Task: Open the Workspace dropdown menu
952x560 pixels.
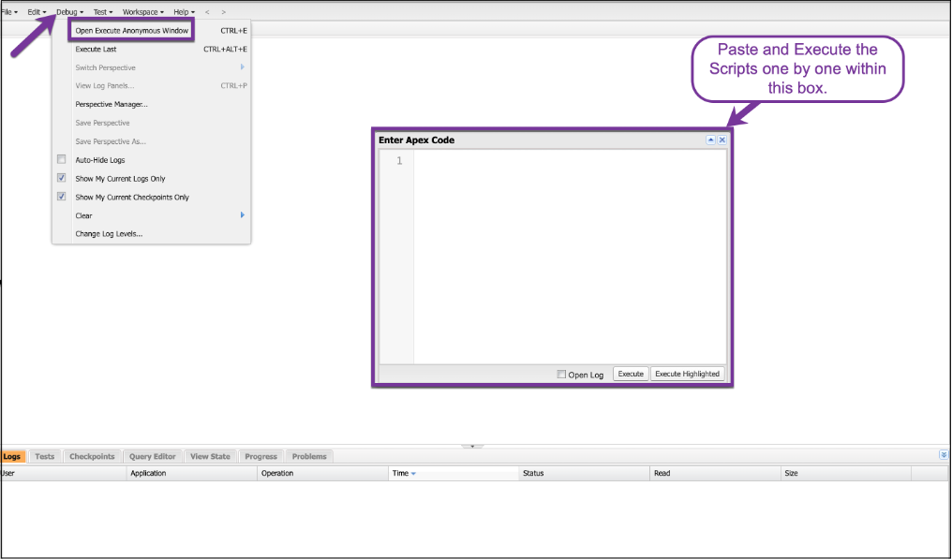Action: coord(142,12)
